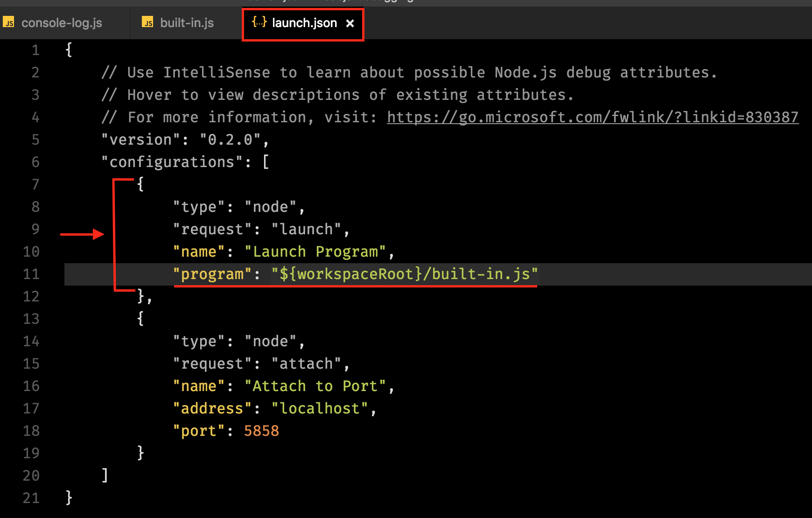Click the "attach" request value
This screenshot has height=518, width=812.
(306, 364)
